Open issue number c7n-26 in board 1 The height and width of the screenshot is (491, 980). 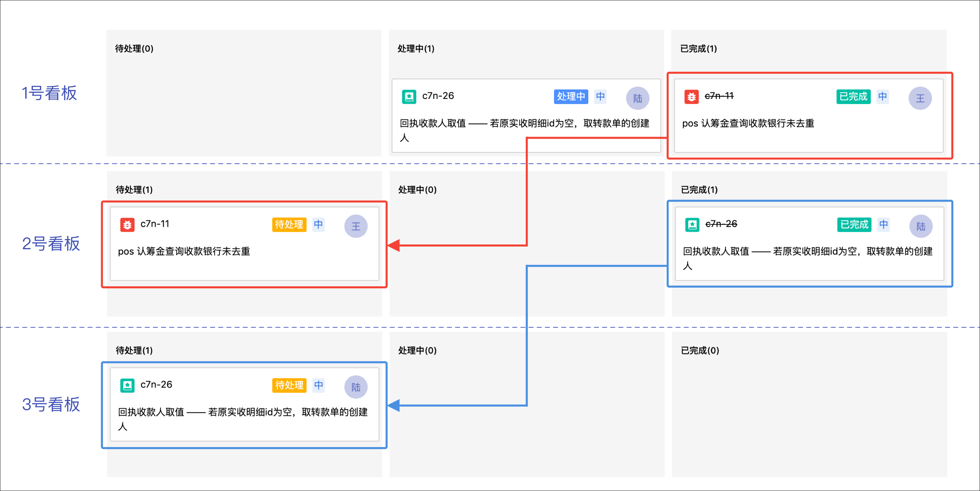tap(438, 96)
